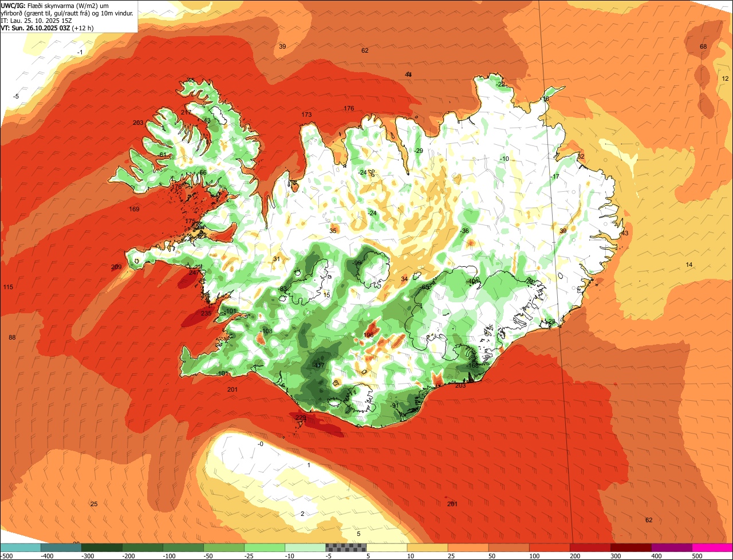Click the map value 43 off the east coast
Viewport: 733px width, 560px height.
625,233
